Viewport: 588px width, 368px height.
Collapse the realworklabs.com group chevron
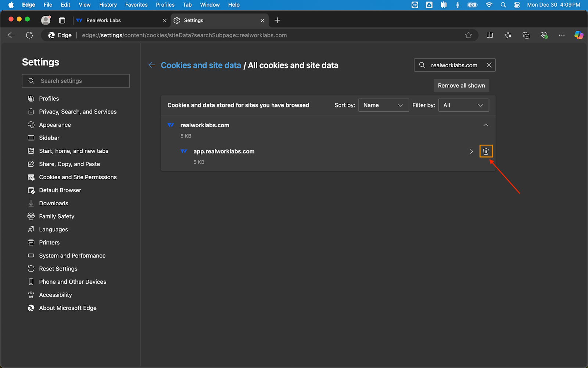click(486, 125)
